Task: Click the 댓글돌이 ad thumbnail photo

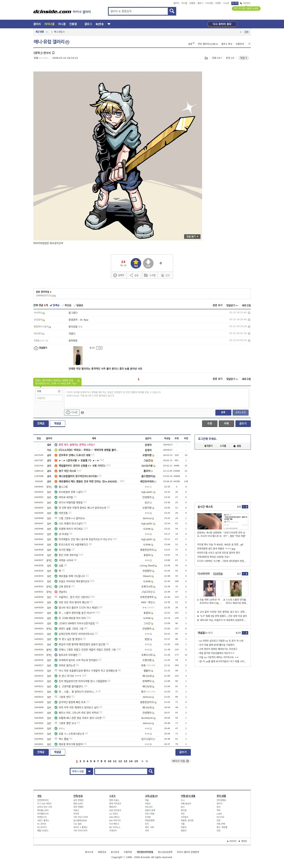Action: pos(78,355)
